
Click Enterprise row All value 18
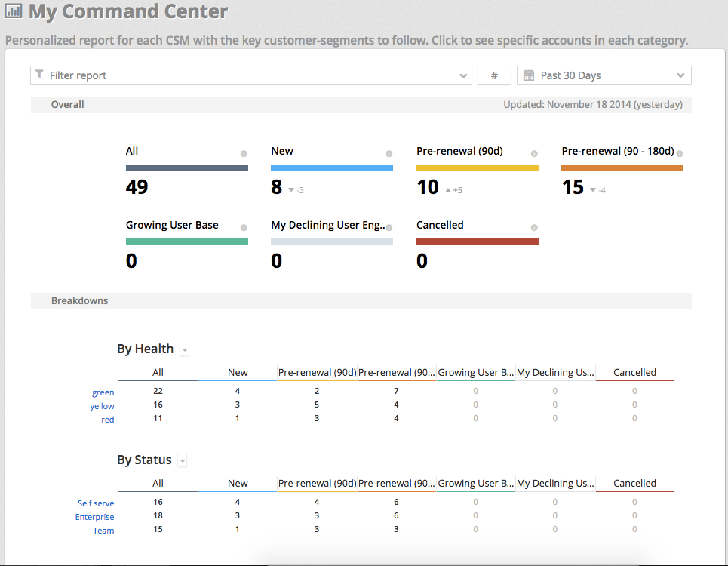point(158,515)
